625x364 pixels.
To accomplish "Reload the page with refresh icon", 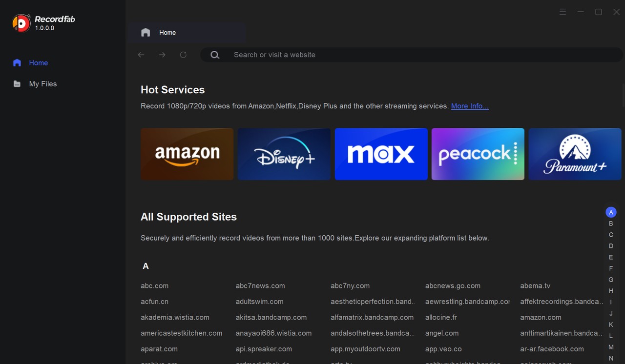I will pos(183,55).
